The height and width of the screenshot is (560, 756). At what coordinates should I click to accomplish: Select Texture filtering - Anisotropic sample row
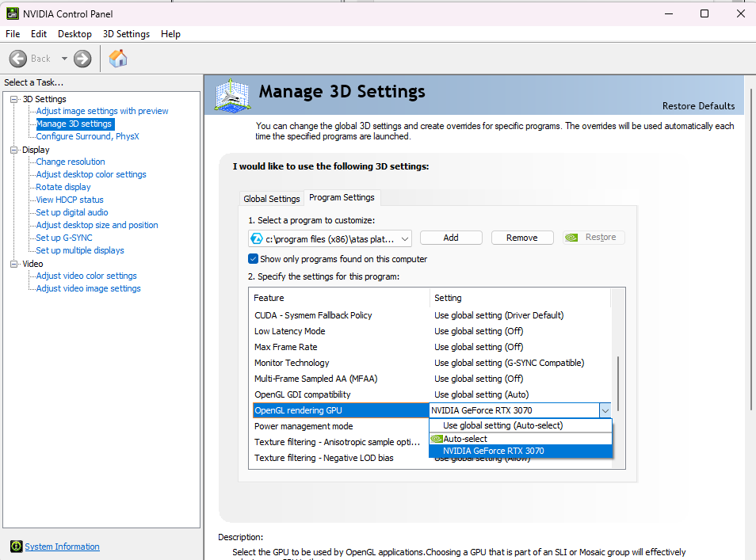point(340,442)
